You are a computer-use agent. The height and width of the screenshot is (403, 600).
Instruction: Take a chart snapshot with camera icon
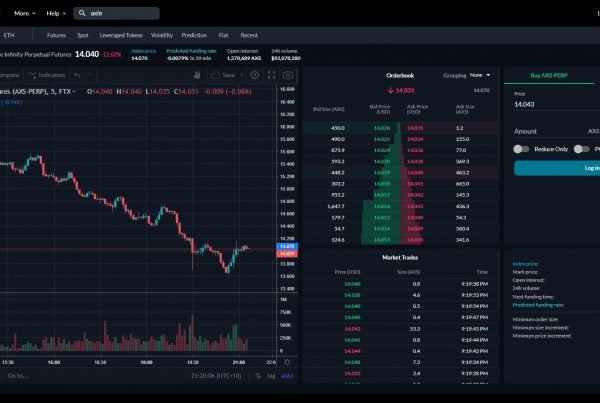(288, 75)
